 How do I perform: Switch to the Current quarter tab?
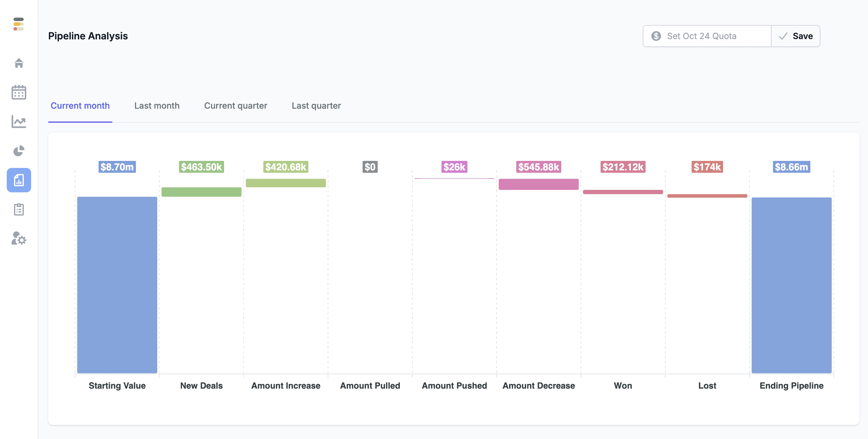(x=236, y=106)
